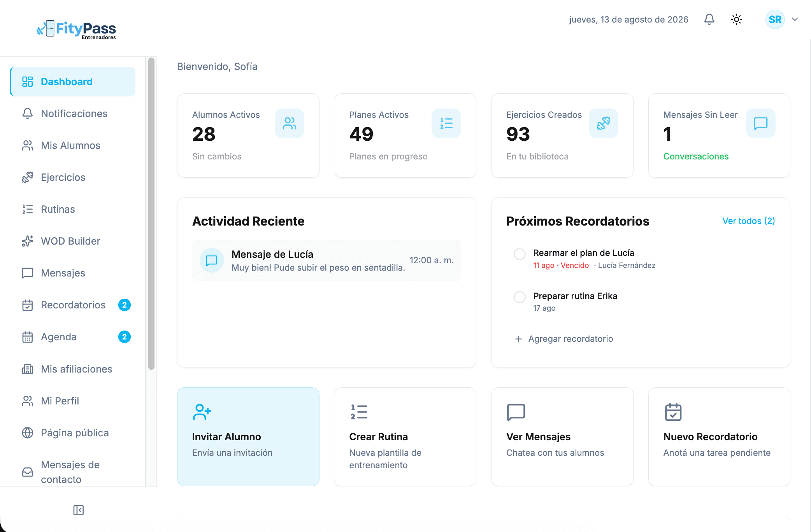
Task: Click the Planes Activos count 49
Action: pos(361,134)
